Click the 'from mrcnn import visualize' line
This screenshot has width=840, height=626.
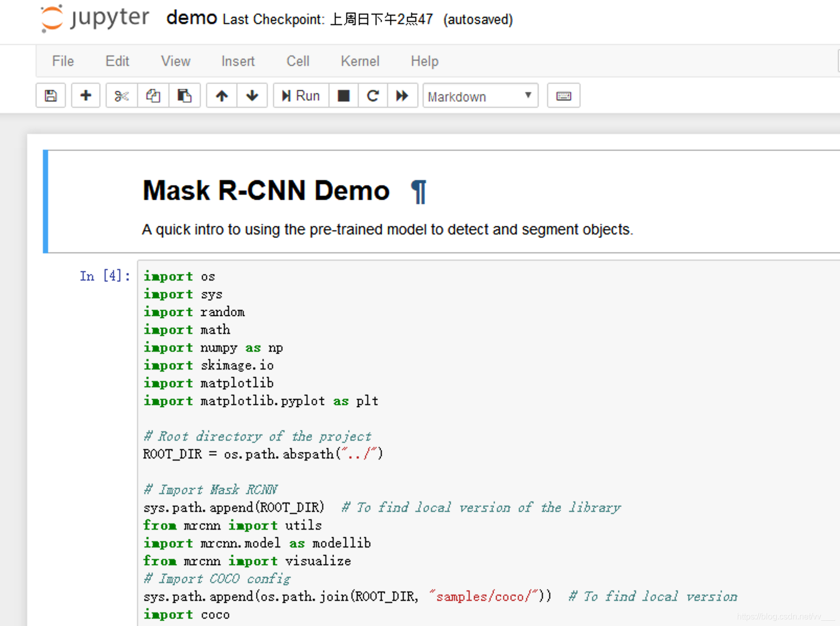coord(247,561)
